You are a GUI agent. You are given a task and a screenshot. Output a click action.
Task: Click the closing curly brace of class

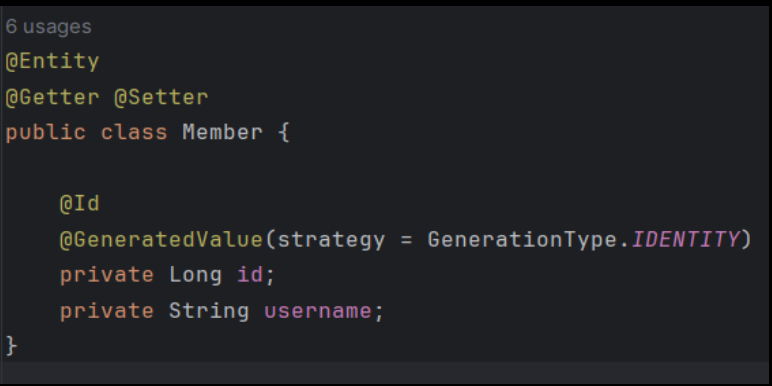[x=11, y=346]
